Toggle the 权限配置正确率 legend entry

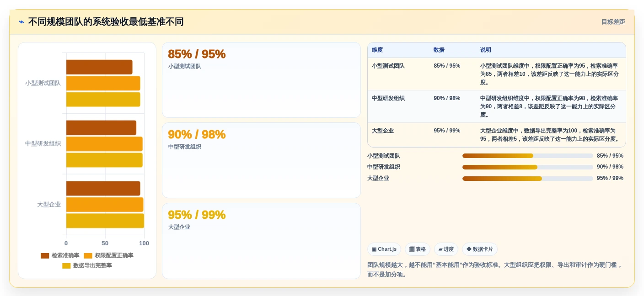point(108,255)
